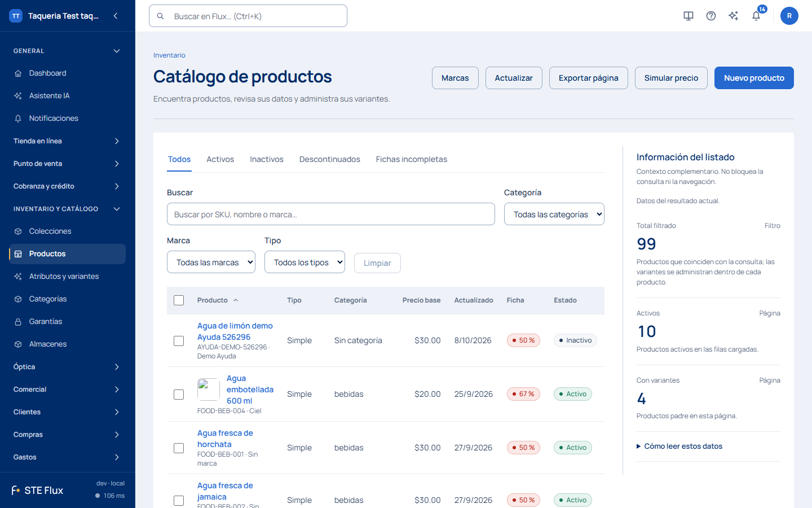Open the AI sparkle icon in top bar
The width and height of the screenshot is (812, 508).
click(734, 16)
